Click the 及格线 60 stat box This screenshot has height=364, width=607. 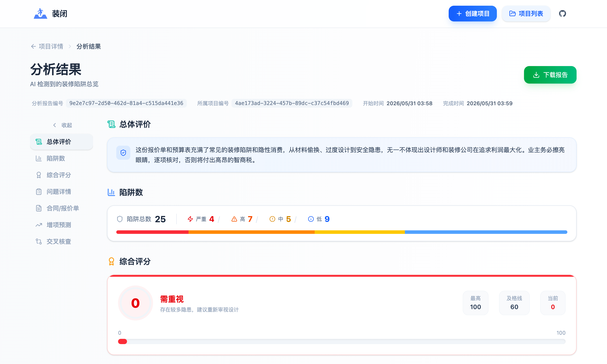point(514,303)
